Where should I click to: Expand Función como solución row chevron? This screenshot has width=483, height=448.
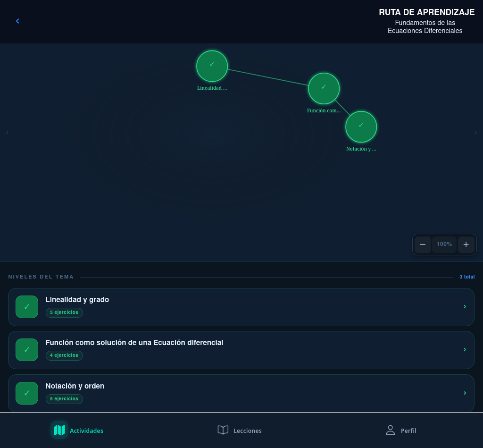point(465,350)
